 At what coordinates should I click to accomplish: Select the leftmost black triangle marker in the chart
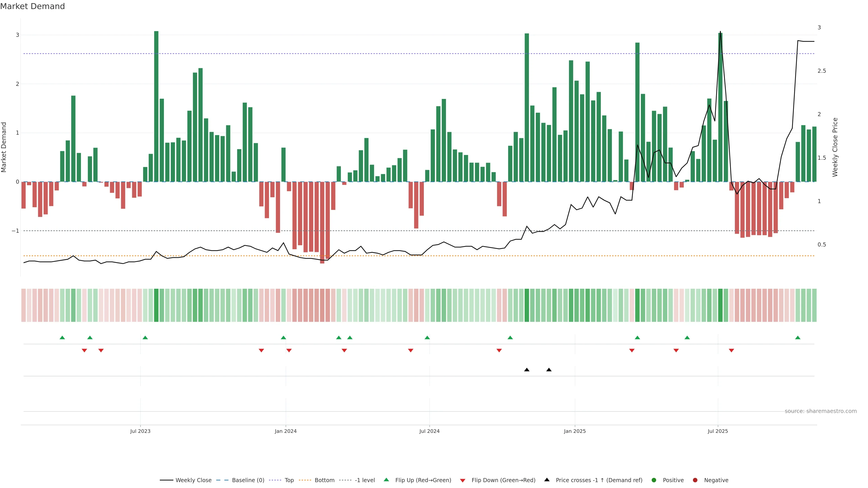click(527, 370)
